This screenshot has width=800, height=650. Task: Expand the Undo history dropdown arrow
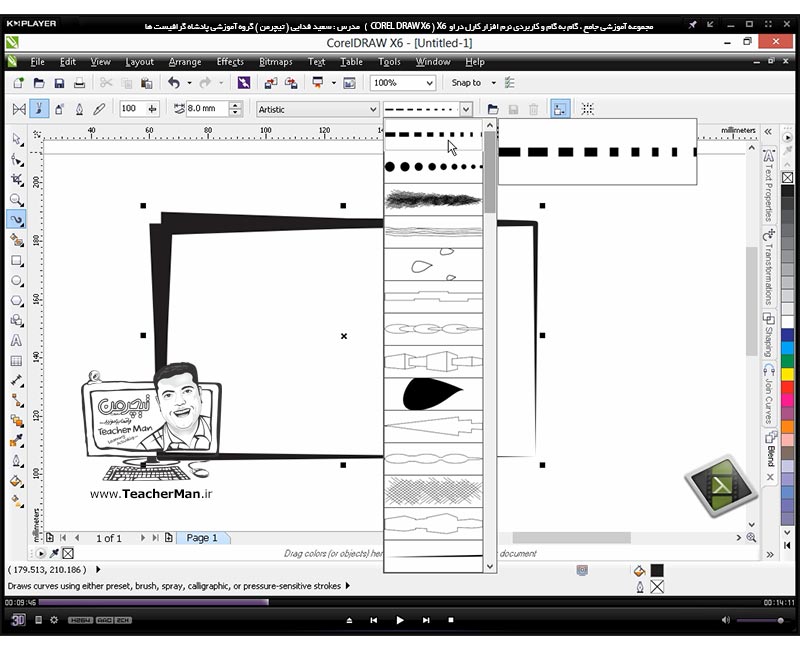[189, 83]
